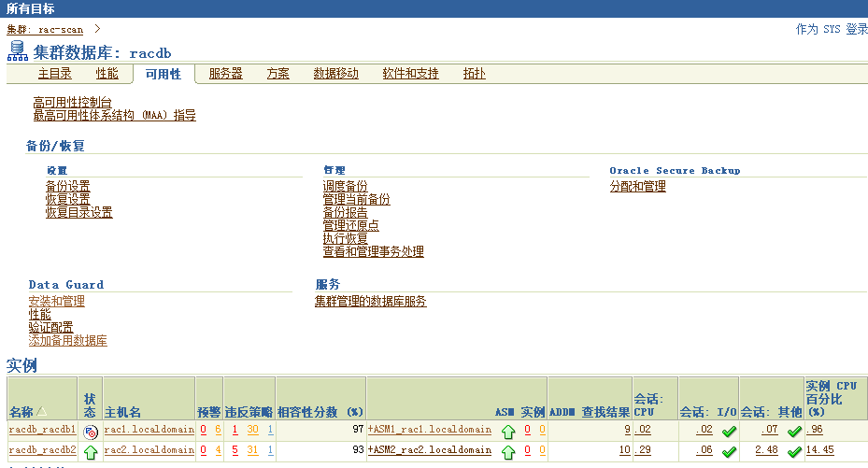Click ASM up arrow next to +ASM2_rac2.localdomain
Screen dimensions: 868x468
pos(508,452)
